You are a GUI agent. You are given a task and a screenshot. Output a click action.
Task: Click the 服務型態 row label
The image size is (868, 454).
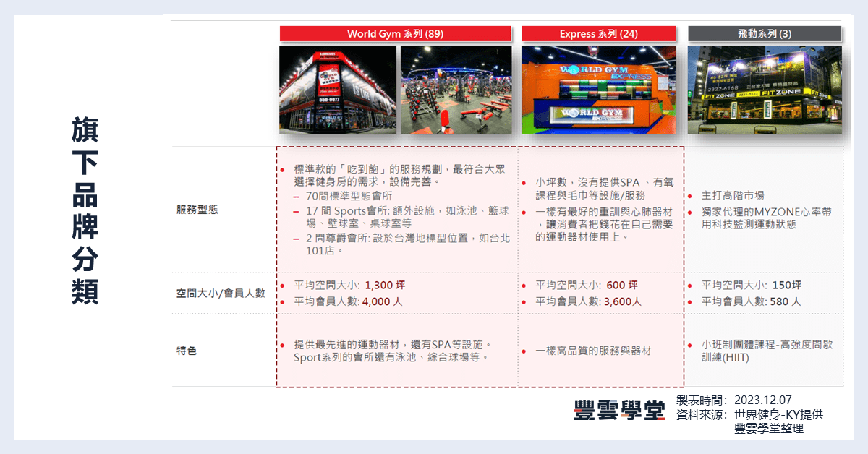[197, 210]
